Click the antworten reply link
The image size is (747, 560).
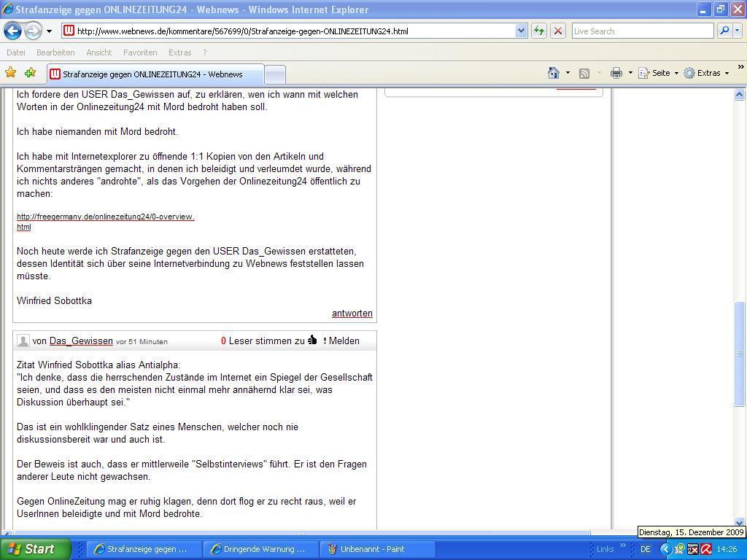pos(352,314)
